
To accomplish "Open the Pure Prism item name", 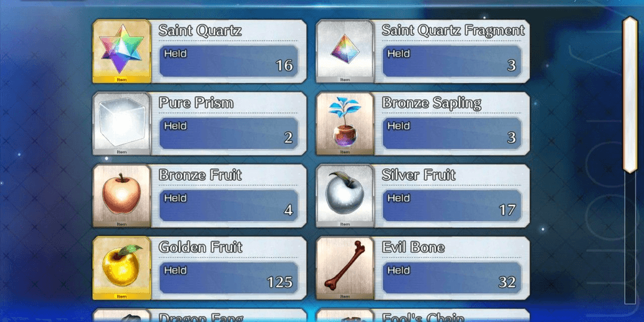I will [x=196, y=103].
